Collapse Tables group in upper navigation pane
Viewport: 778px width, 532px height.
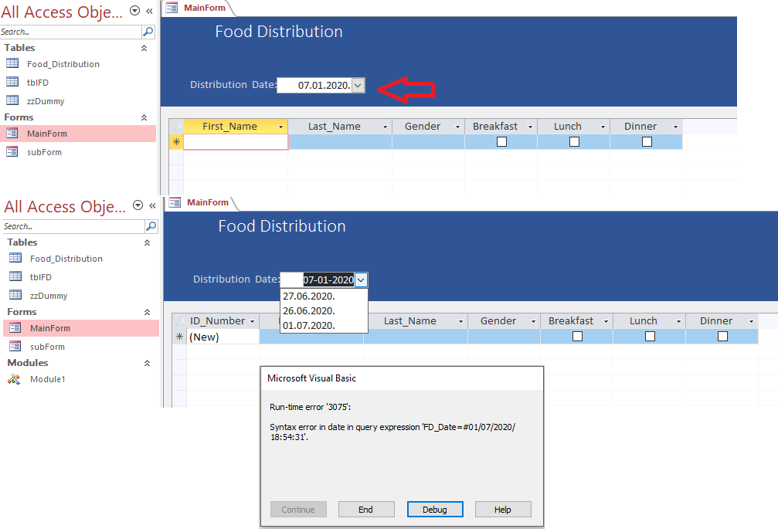[144, 48]
